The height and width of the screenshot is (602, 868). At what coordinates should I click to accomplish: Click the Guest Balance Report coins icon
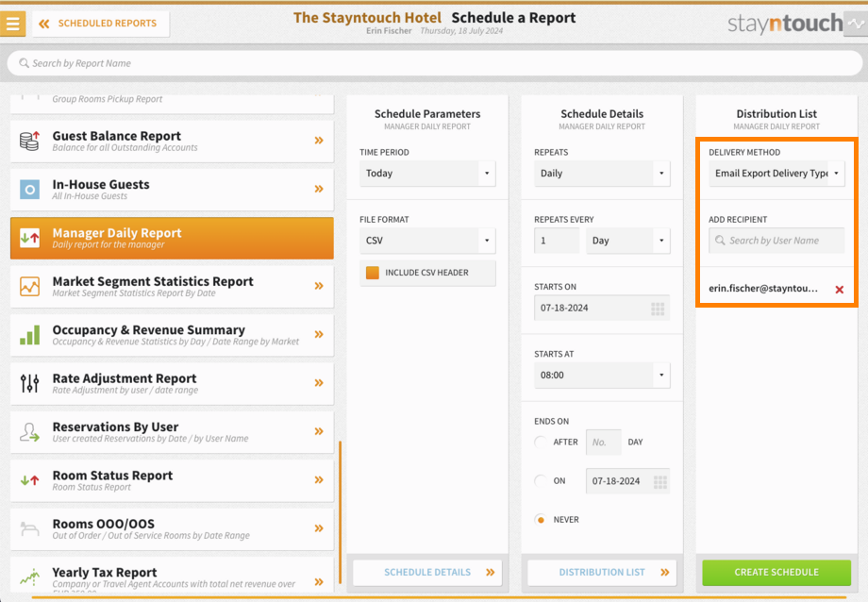(30, 141)
